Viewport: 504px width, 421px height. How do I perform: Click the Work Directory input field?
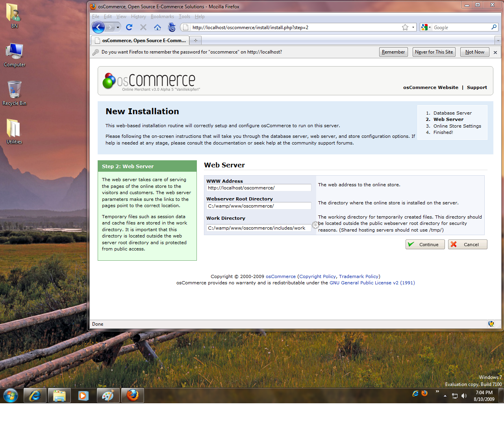coord(258,228)
